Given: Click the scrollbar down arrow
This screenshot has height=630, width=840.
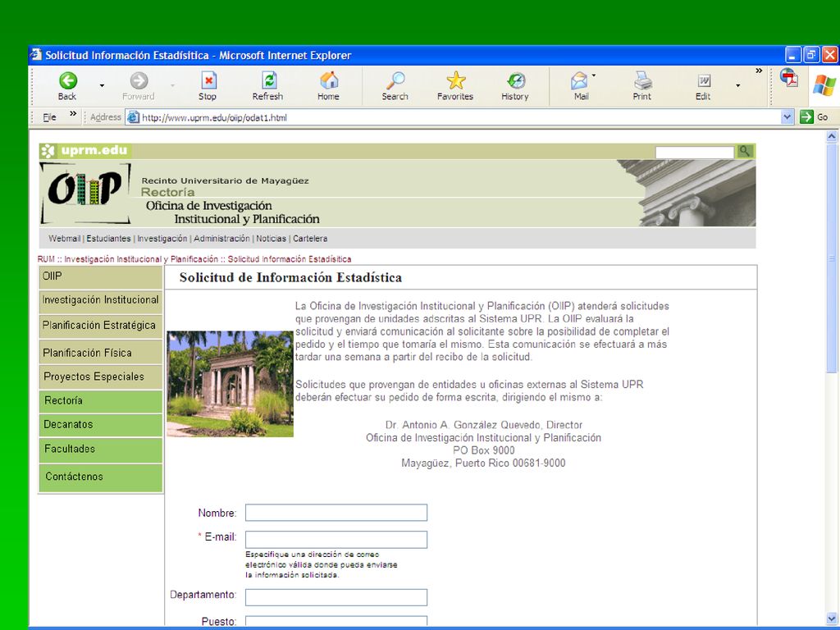Looking at the screenshot, I should coord(832,618).
